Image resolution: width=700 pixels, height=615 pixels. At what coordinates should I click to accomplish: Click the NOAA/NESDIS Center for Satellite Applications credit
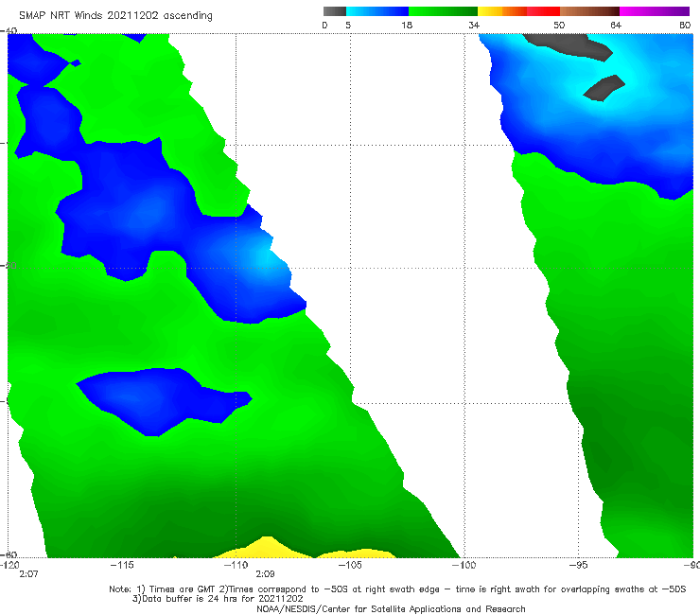coord(391,608)
